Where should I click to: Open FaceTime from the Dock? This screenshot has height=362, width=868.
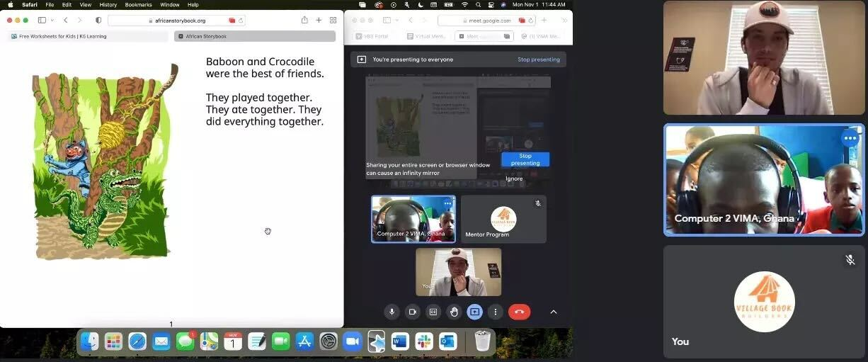click(281, 341)
